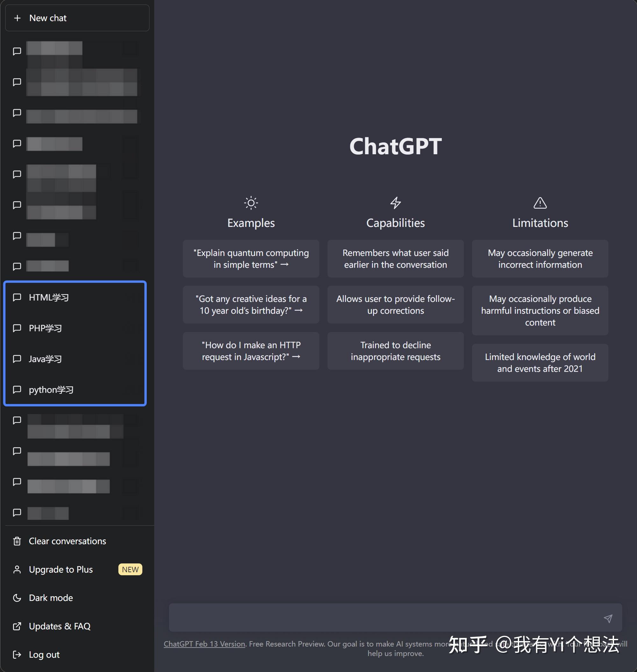Screen dimensions: 637x672
Task: Open the ChatGPT Feb 13 Version link
Action: point(204,644)
